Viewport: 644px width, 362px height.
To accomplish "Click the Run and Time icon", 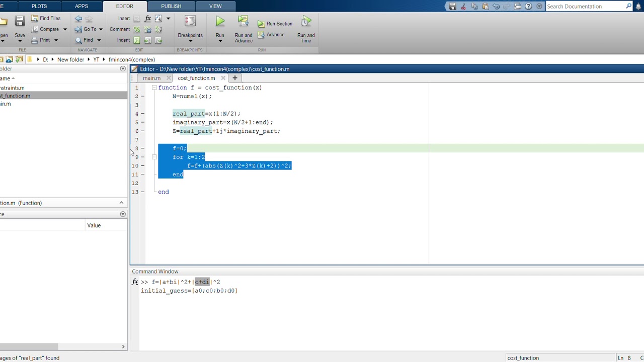I will coord(306,22).
